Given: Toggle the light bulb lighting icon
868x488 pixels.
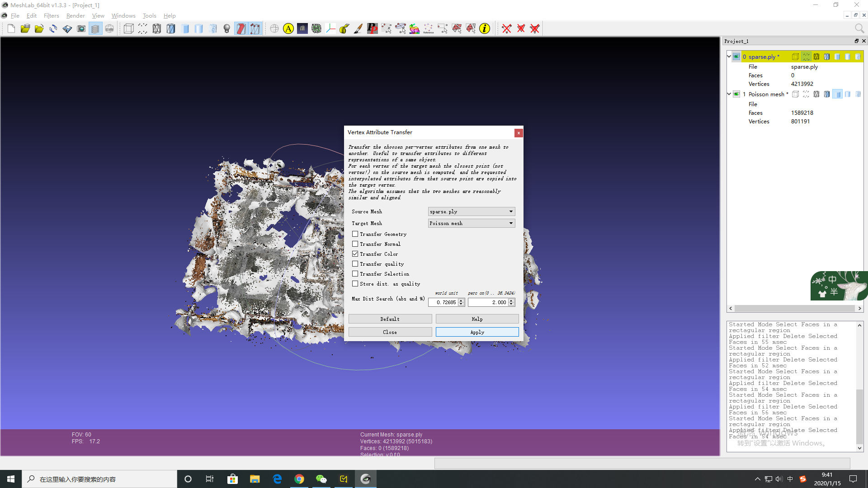Looking at the screenshot, I should pyautogui.click(x=227, y=29).
